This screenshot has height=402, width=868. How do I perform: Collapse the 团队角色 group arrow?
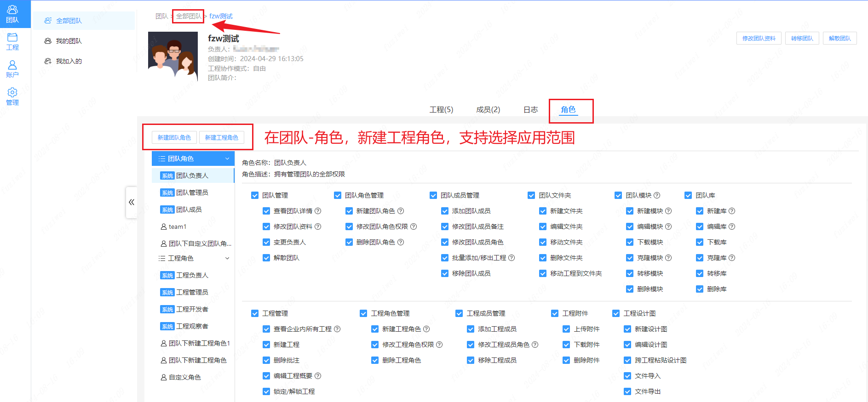tap(227, 159)
